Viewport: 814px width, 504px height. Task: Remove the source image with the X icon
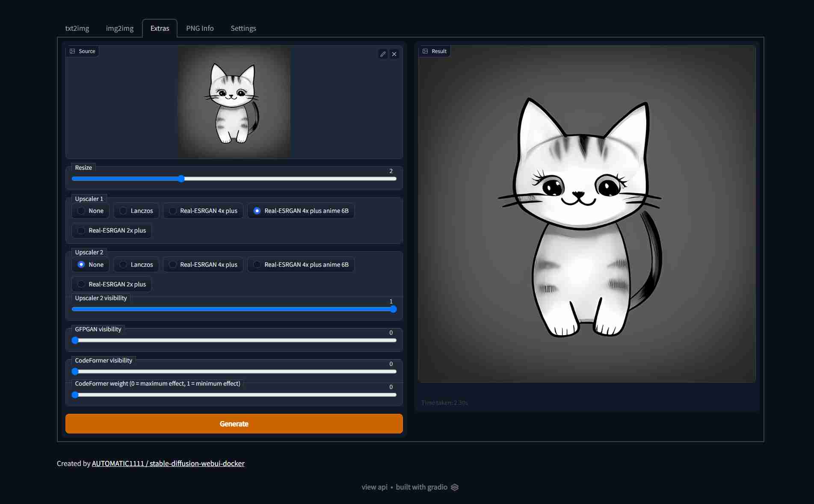point(394,54)
